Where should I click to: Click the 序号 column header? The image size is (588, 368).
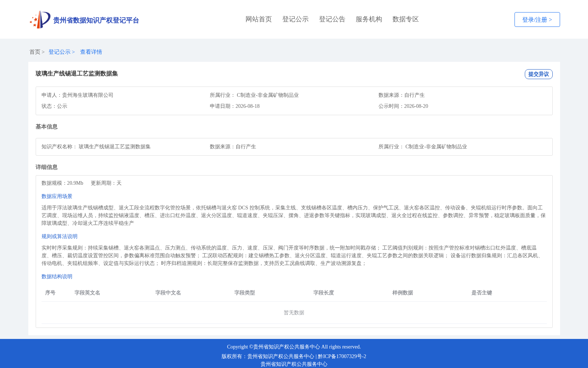(50, 293)
